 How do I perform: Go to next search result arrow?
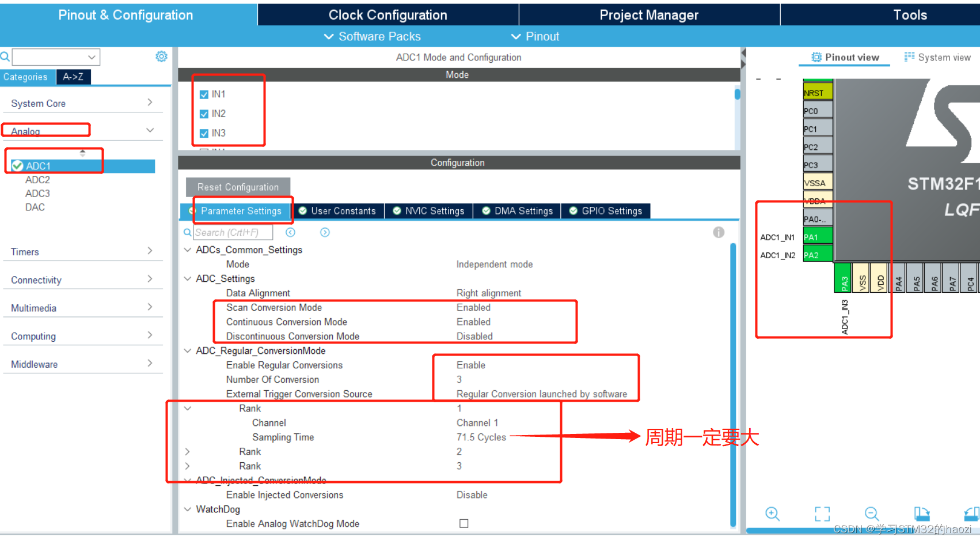pyautogui.click(x=325, y=232)
